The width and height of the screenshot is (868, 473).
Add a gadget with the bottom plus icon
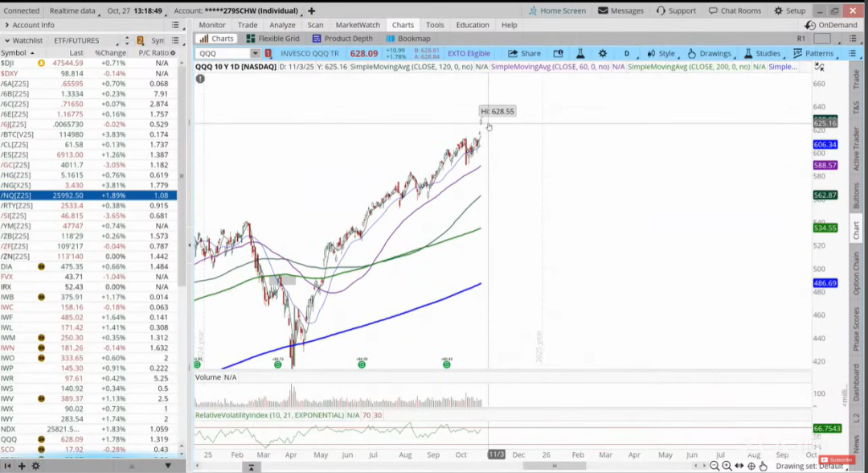point(22,467)
